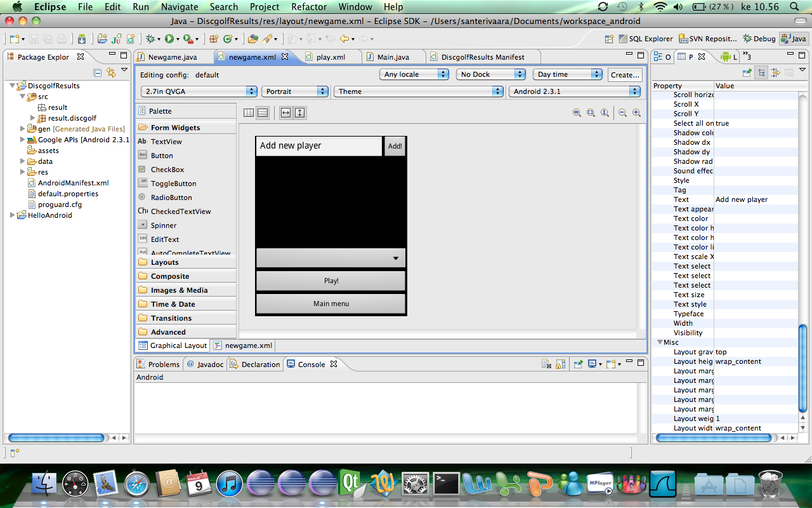The width and height of the screenshot is (812, 508).
Task: Click the Add new player text field
Action: click(320, 146)
